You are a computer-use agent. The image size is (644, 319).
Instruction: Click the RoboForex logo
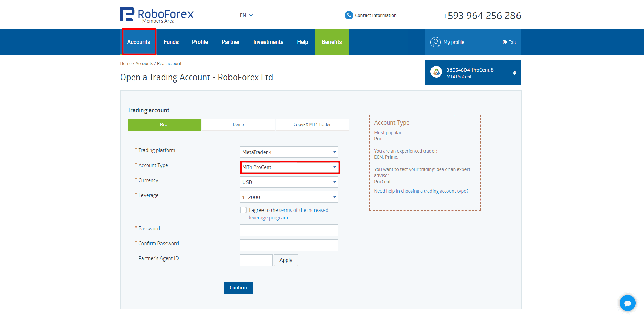[x=157, y=15]
